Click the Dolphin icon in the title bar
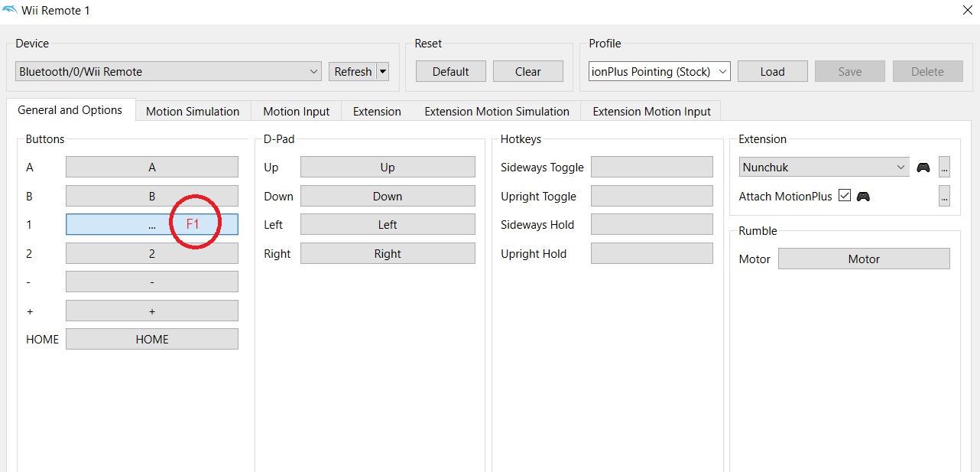Screen dimensions: 980x472 10,11
